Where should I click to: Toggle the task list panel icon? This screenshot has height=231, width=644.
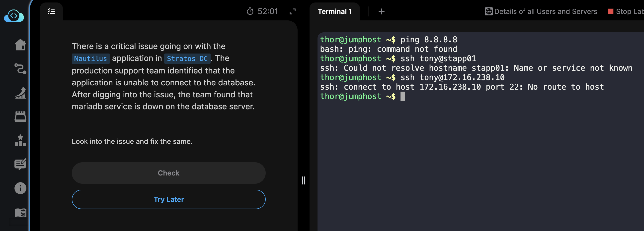pyautogui.click(x=51, y=11)
